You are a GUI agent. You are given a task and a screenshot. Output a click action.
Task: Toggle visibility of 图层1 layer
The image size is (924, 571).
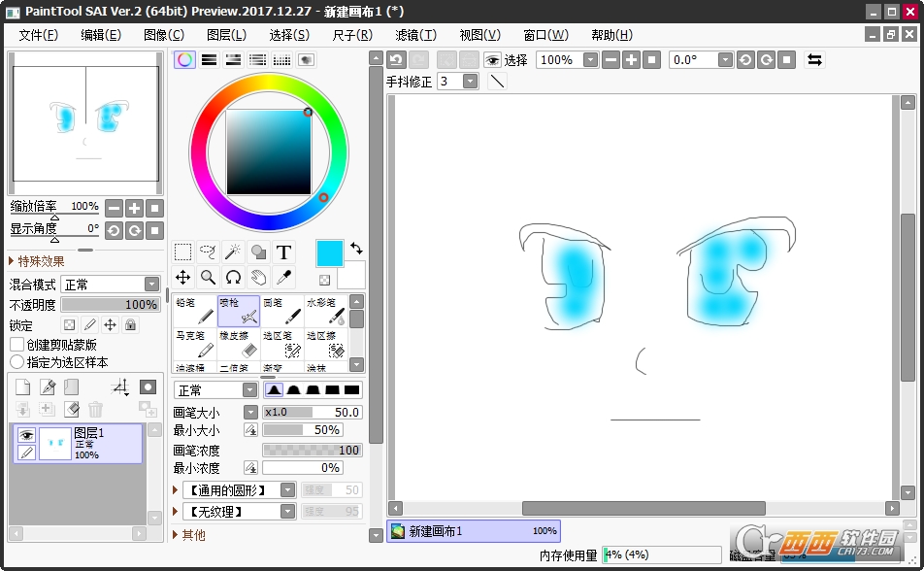tap(26, 435)
